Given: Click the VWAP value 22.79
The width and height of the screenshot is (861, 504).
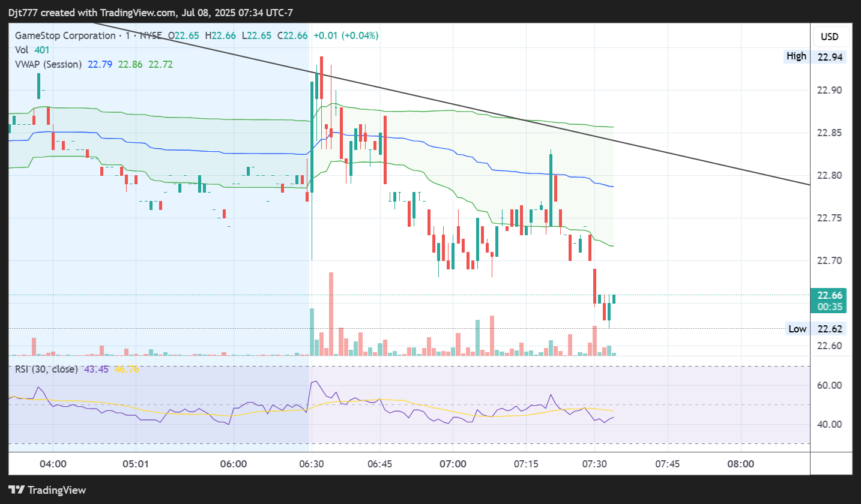Looking at the screenshot, I should tap(100, 64).
